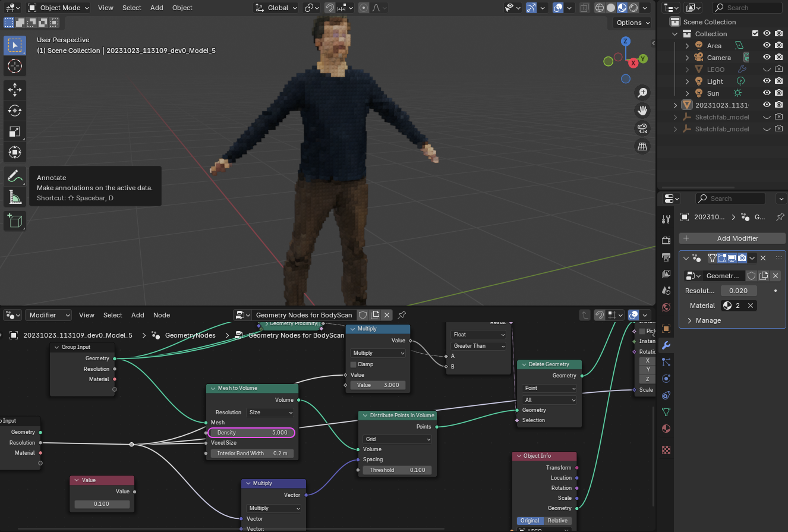Toggle Collection exclude checkbox in outliner
788x532 pixels.
[x=755, y=34]
